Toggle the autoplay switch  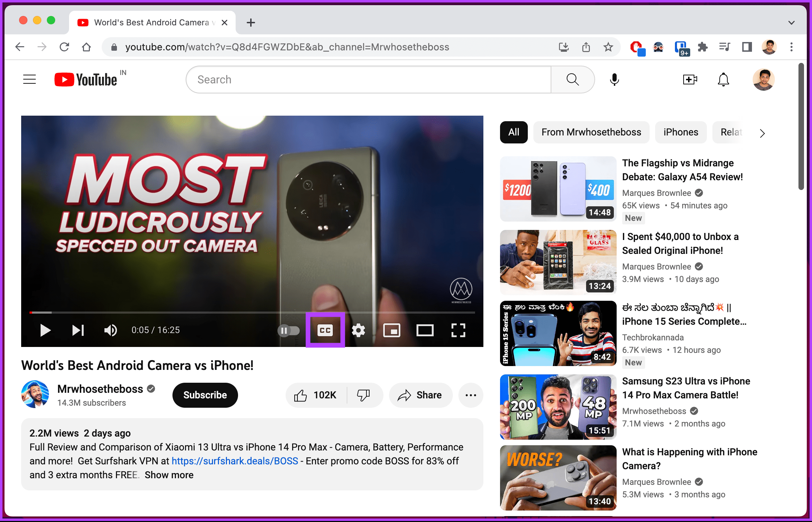coord(289,331)
